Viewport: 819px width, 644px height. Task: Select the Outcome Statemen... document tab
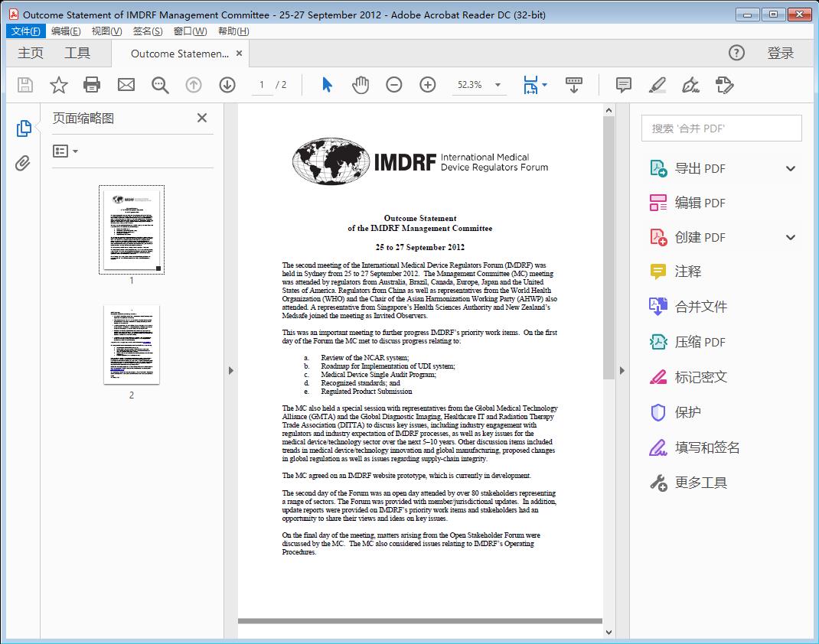click(x=180, y=54)
